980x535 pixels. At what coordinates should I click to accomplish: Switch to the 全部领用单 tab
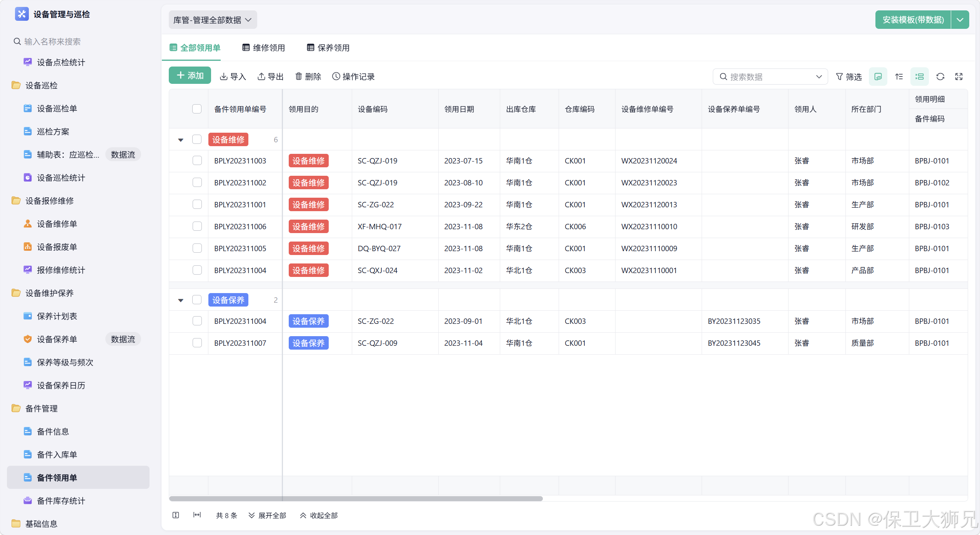195,48
